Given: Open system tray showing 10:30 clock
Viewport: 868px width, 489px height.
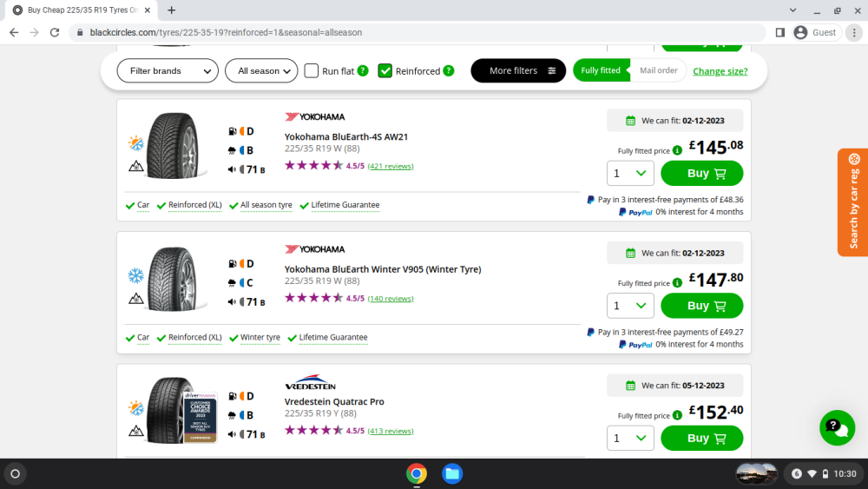Looking at the screenshot, I should [x=824, y=473].
